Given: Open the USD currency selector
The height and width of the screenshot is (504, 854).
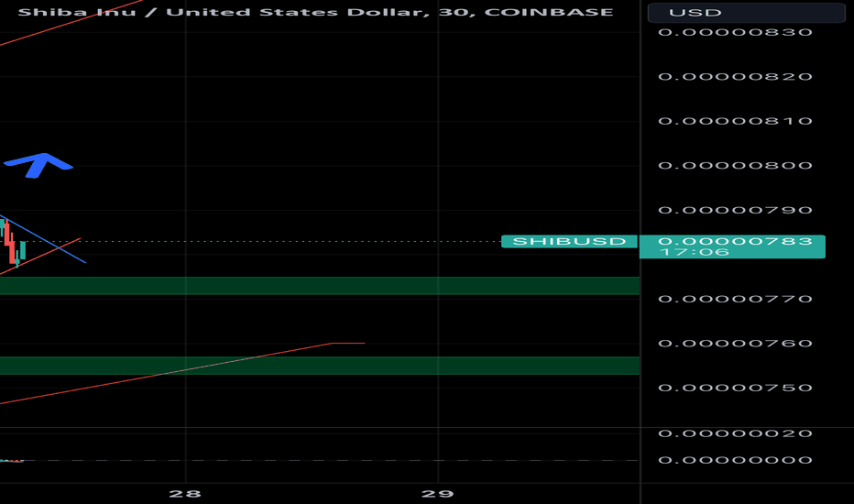Looking at the screenshot, I should pyautogui.click(x=746, y=13).
